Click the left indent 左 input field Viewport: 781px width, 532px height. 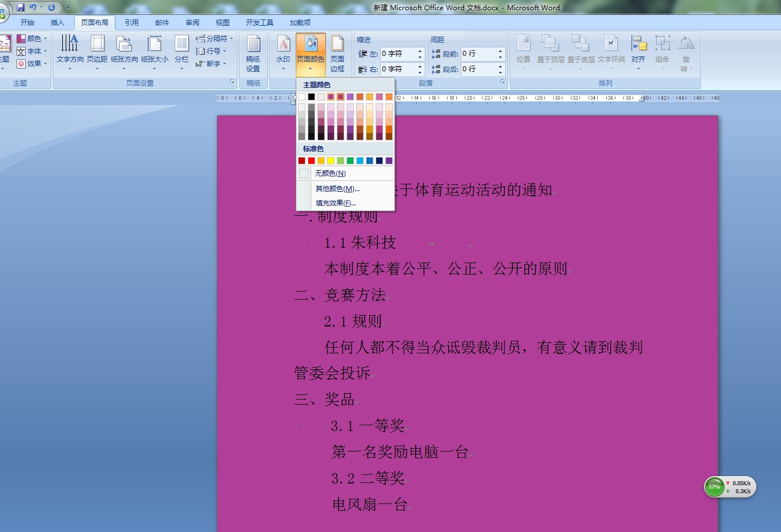(398, 54)
